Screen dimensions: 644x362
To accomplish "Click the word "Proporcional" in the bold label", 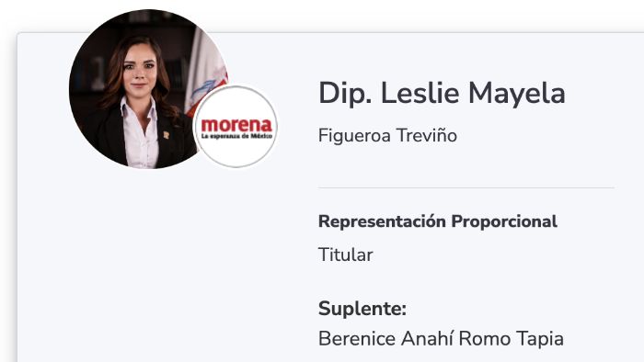I will [504, 221].
